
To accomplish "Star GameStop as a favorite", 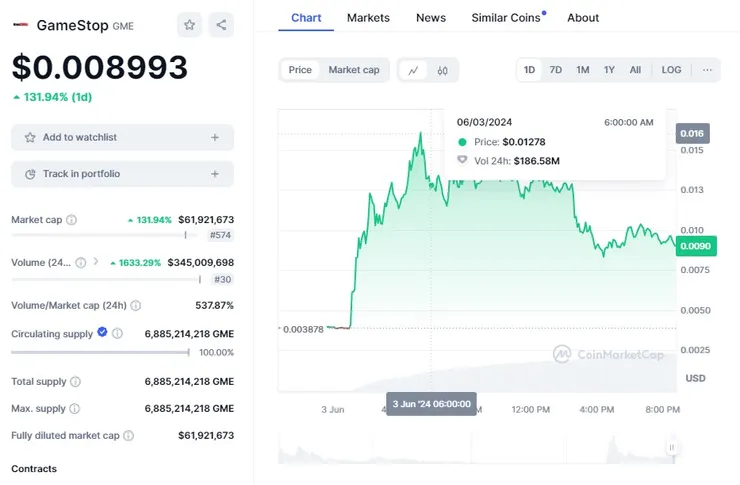I will pos(189,25).
